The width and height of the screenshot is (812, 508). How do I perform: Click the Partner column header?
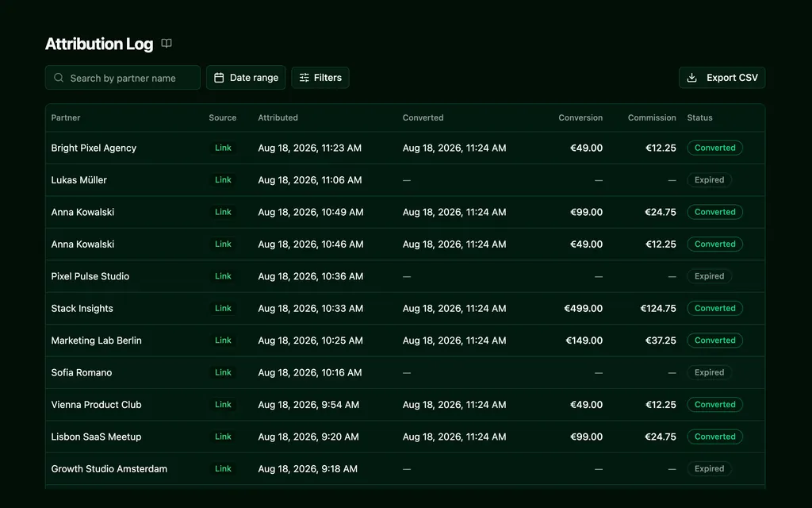[66, 117]
